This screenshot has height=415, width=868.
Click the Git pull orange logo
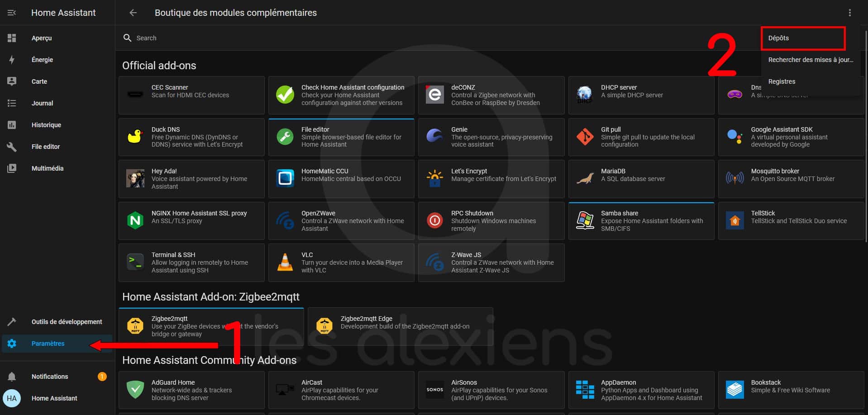(x=585, y=137)
